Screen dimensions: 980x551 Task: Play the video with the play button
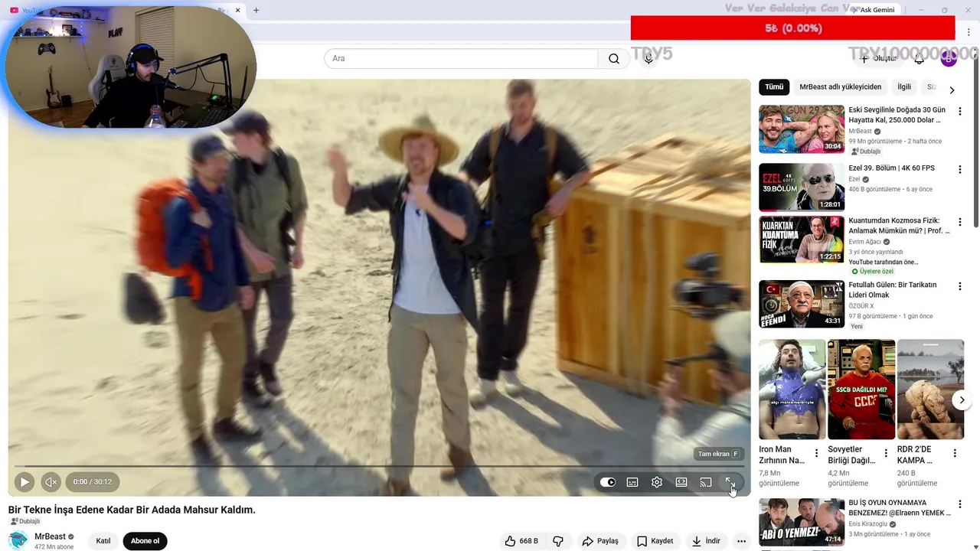point(24,482)
